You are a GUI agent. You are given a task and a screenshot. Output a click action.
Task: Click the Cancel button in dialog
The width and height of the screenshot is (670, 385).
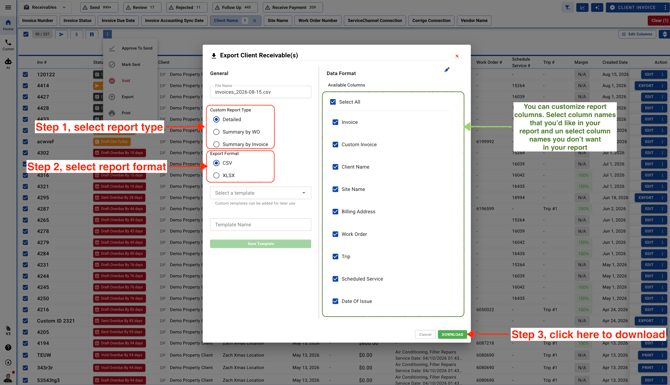[x=425, y=334]
